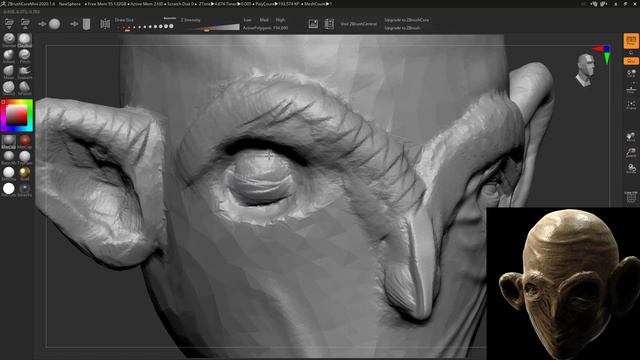This screenshot has width=640, height=360.
Task: Click Upgrade to ZBrushCore
Action: click(x=407, y=20)
